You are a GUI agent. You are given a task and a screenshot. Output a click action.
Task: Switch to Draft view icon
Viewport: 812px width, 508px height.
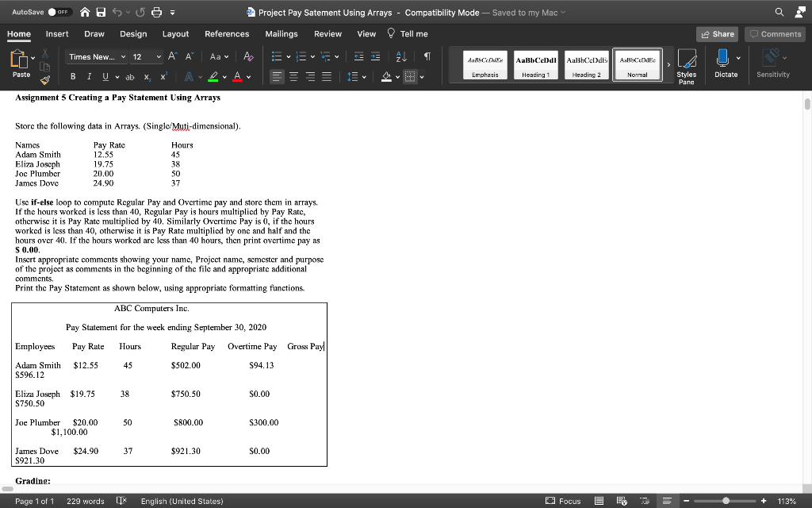(667, 501)
